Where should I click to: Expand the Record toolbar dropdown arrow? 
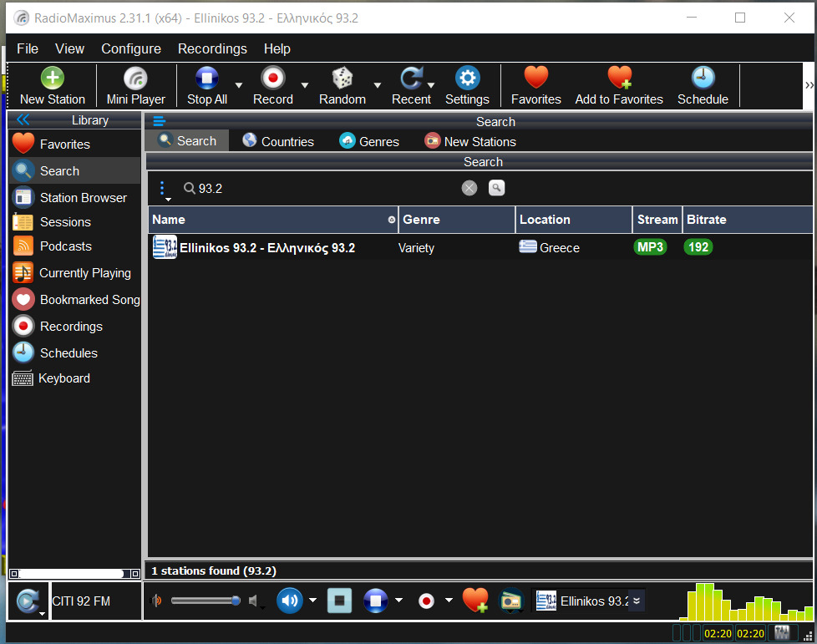coord(305,85)
